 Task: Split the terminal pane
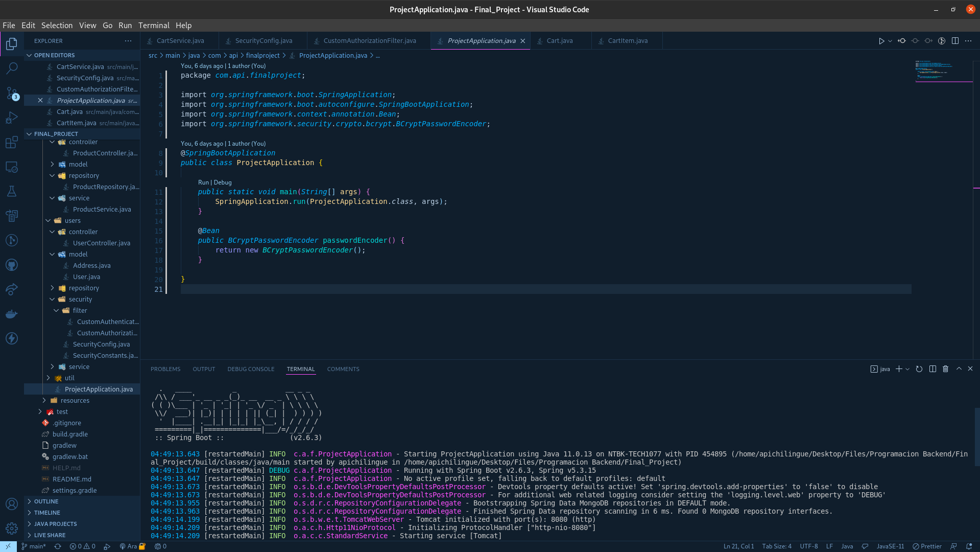tap(933, 369)
